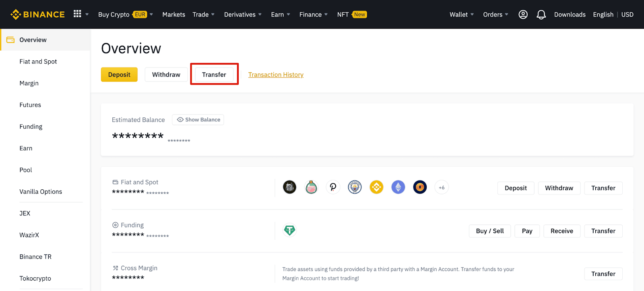Expand the Buy Crypto dropdown arrow
The image size is (644, 291).
tap(151, 14)
